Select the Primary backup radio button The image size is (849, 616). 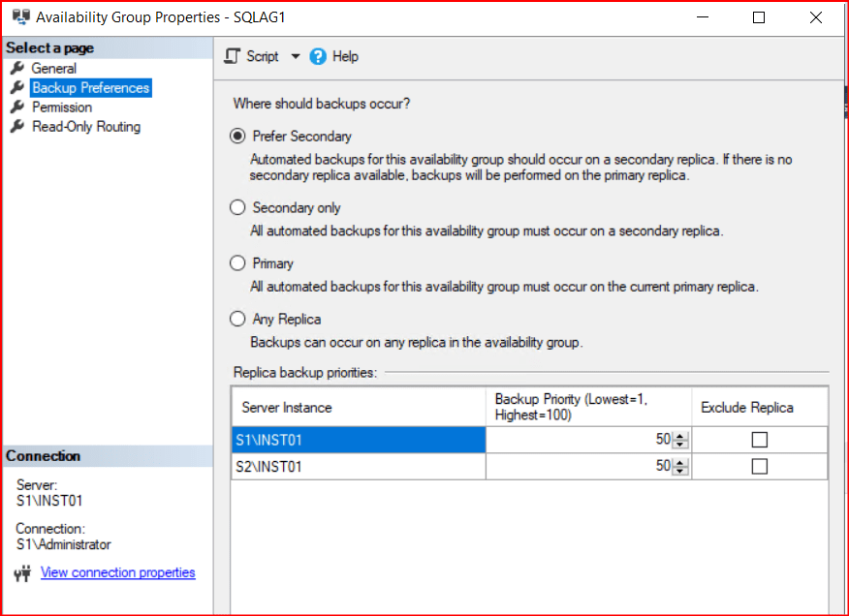pyautogui.click(x=237, y=262)
